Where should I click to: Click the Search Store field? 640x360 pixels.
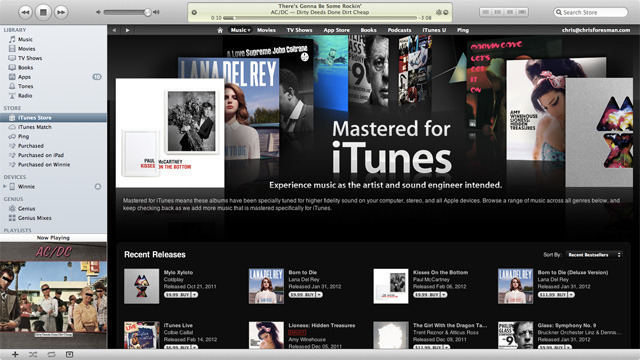point(591,12)
